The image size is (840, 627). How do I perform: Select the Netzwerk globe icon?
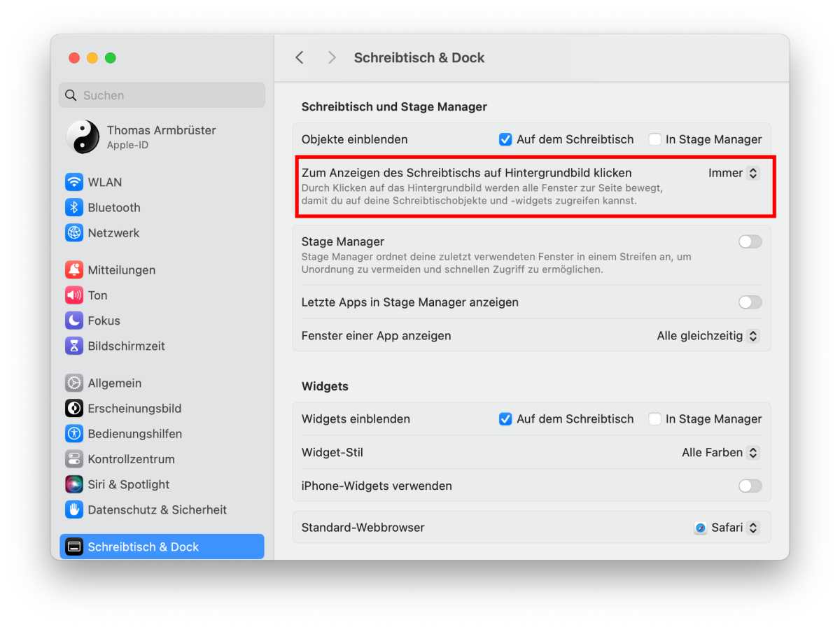pyautogui.click(x=74, y=233)
